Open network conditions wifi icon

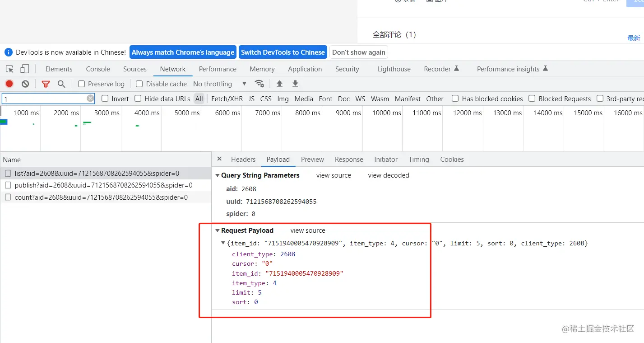pos(259,84)
